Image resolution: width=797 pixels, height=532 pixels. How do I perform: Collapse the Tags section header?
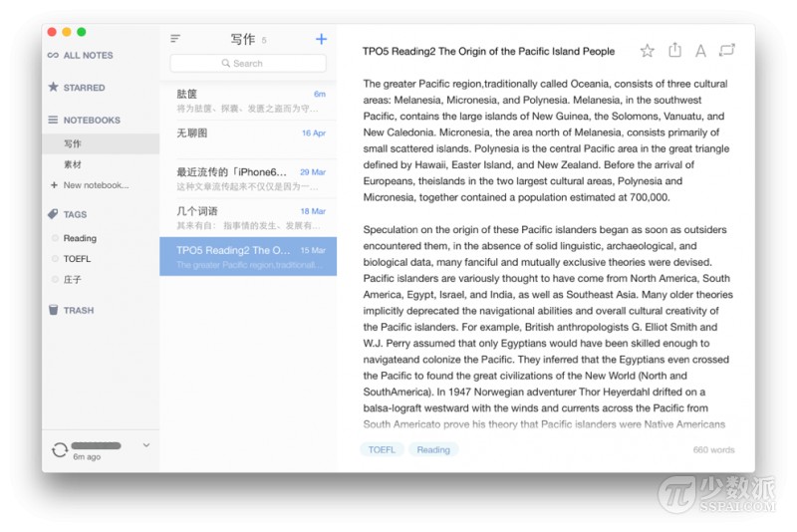pyautogui.click(x=75, y=214)
